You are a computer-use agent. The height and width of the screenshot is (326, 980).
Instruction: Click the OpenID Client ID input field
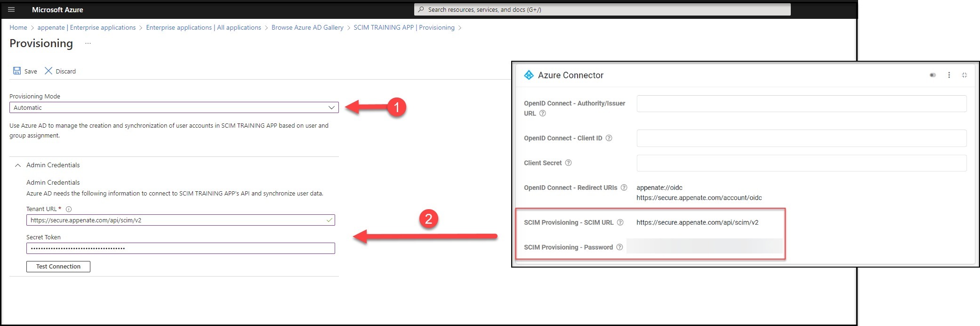click(x=802, y=138)
